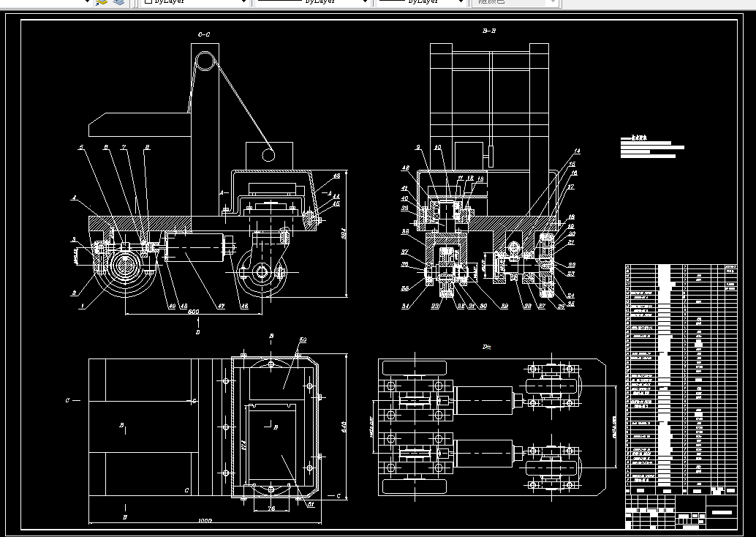This screenshot has width=756, height=537.
Task: Click the 640 vertical width dimension
Action: 344,427
